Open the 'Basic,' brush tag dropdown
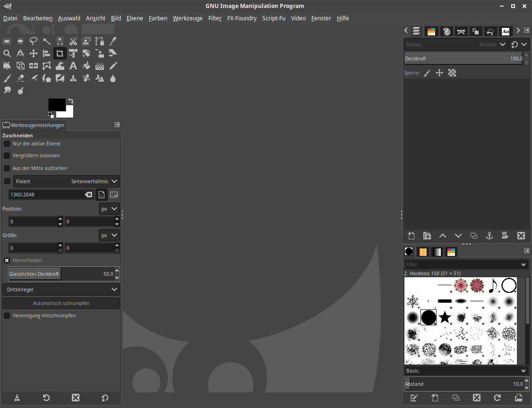This screenshot has width=532, height=408. click(x=466, y=371)
